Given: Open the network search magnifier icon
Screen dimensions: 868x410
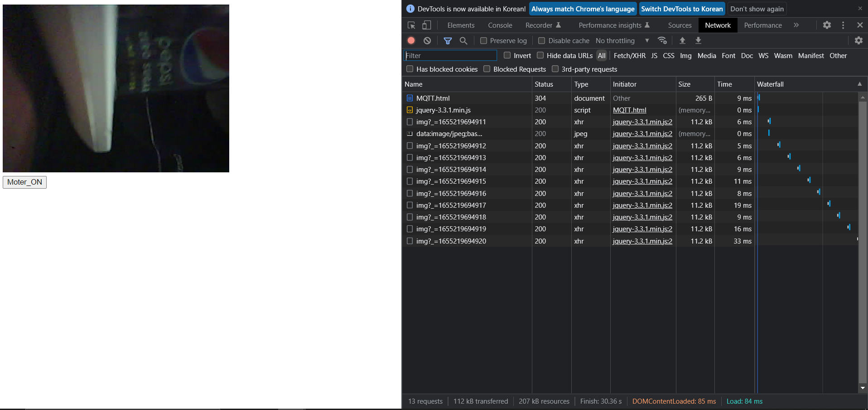Looking at the screenshot, I should click(463, 40).
